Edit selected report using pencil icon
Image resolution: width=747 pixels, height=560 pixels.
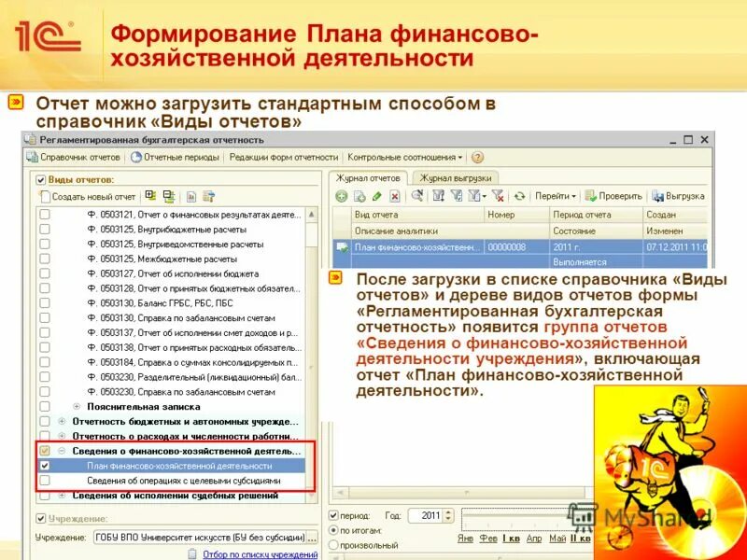pyautogui.click(x=376, y=196)
